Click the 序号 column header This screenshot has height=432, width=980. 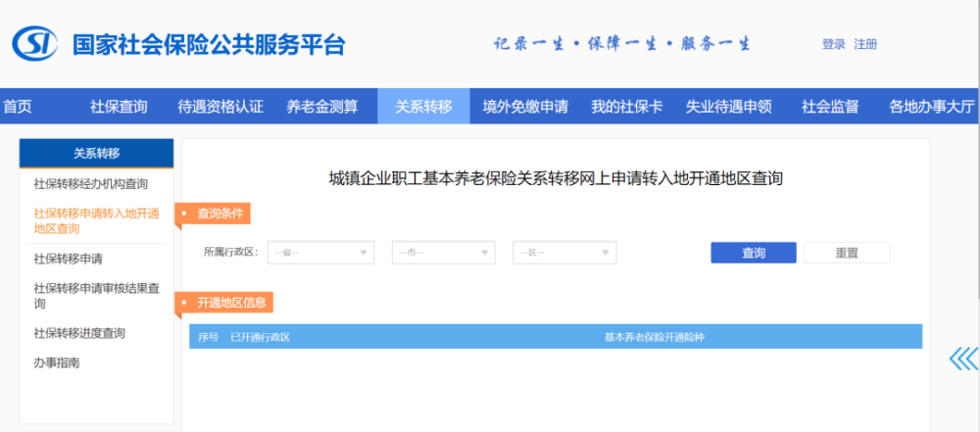[208, 338]
